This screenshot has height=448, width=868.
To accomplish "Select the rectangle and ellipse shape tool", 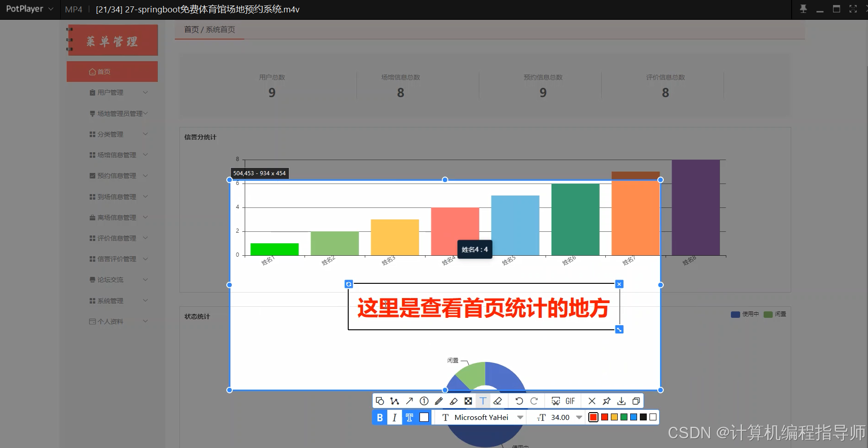I will [x=380, y=401].
